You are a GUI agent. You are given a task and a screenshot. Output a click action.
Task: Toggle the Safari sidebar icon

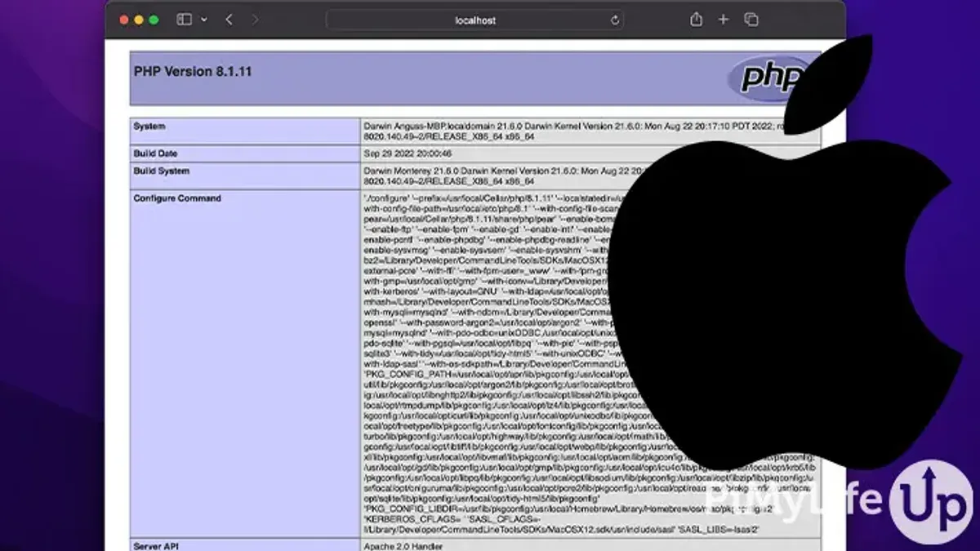[x=184, y=20]
